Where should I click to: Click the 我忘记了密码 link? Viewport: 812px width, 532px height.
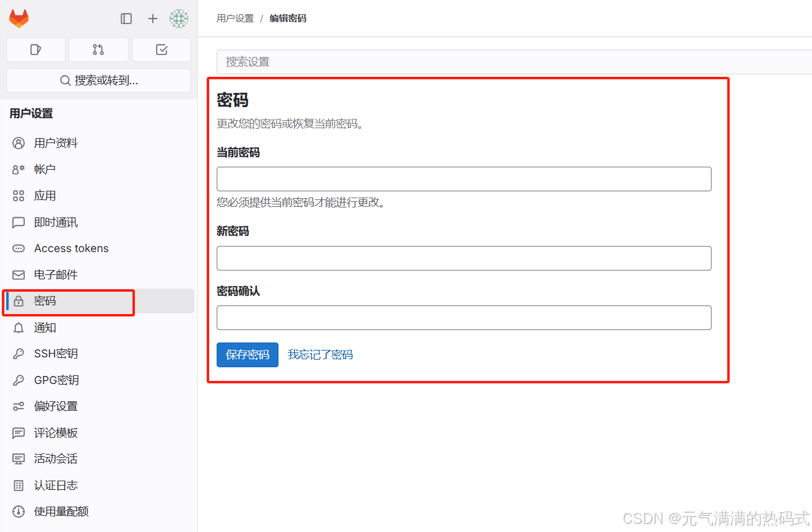click(321, 355)
